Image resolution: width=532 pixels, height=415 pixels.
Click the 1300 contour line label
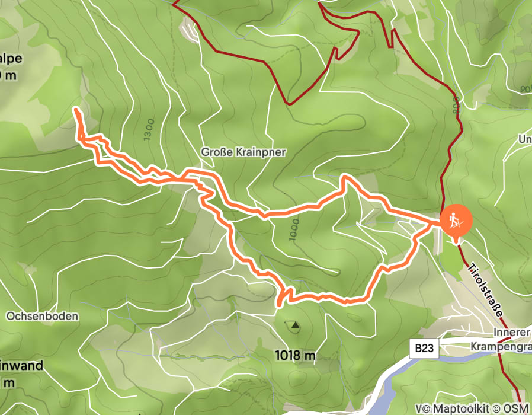pyautogui.click(x=149, y=130)
